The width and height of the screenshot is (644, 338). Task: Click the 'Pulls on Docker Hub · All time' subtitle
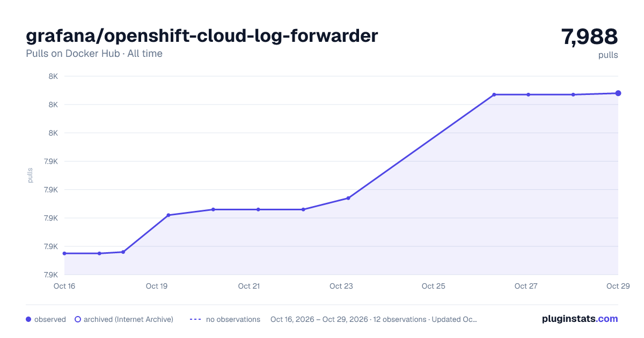(94, 54)
